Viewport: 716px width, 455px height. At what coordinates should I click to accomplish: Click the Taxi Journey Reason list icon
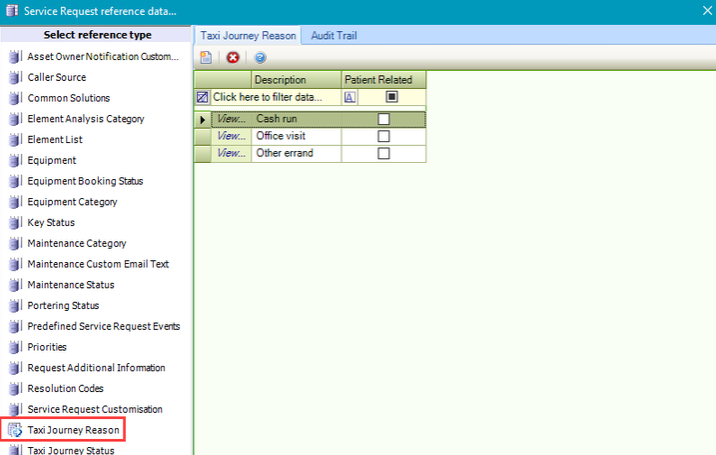pos(14,431)
